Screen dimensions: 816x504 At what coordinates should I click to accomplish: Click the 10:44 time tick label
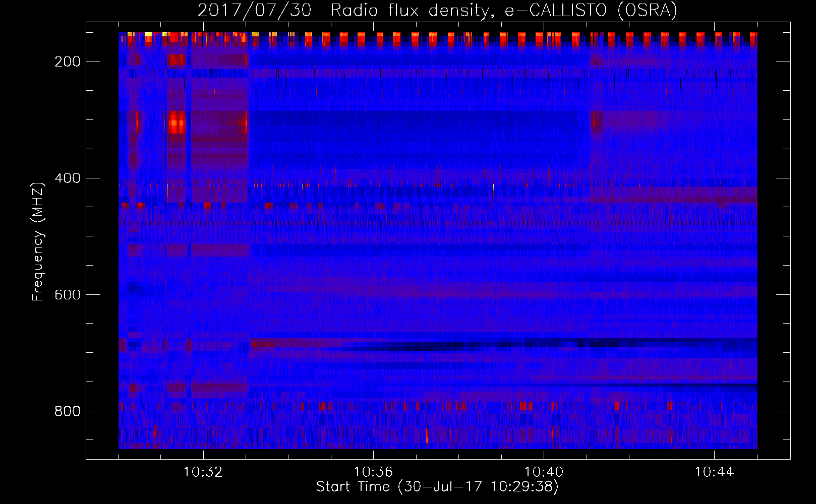click(714, 472)
